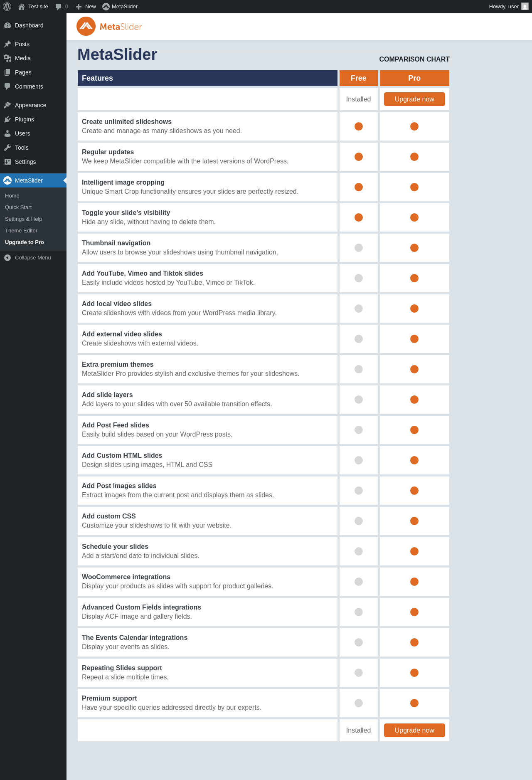Open the Howdy, user account menu

pyautogui.click(x=503, y=7)
